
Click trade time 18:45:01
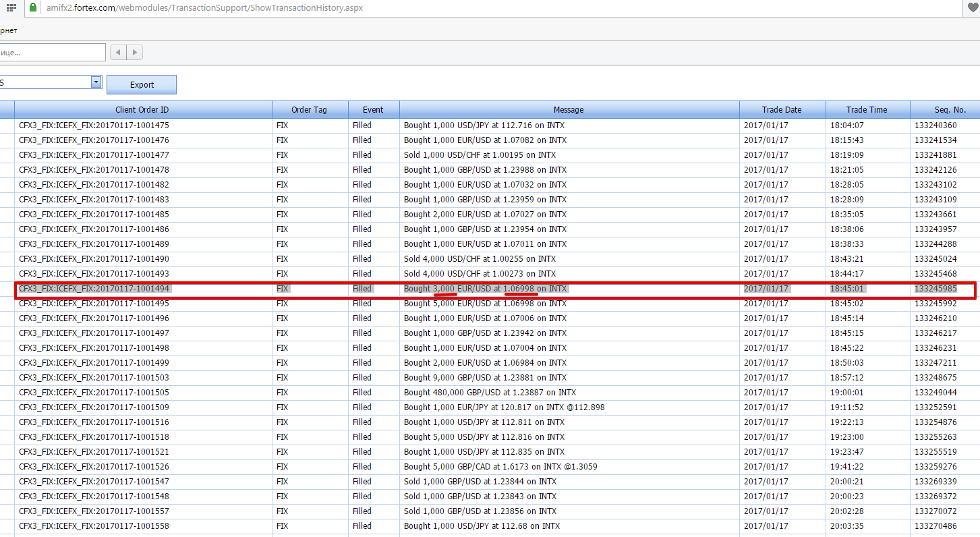tap(847, 289)
